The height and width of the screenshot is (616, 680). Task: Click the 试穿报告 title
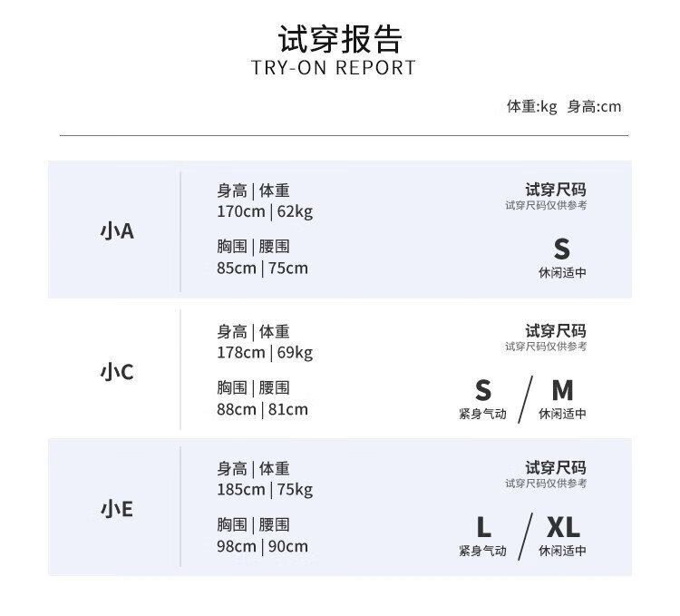tap(339, 39)
